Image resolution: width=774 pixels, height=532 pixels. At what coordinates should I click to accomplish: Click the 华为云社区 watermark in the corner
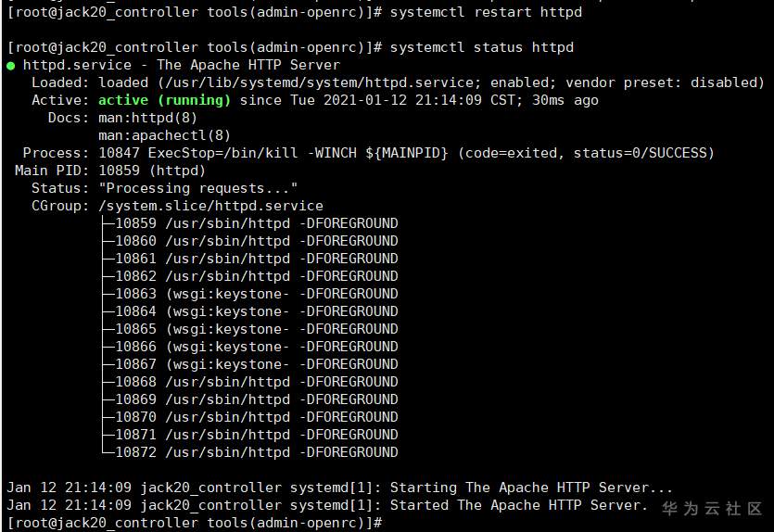(x=712, y=509)
